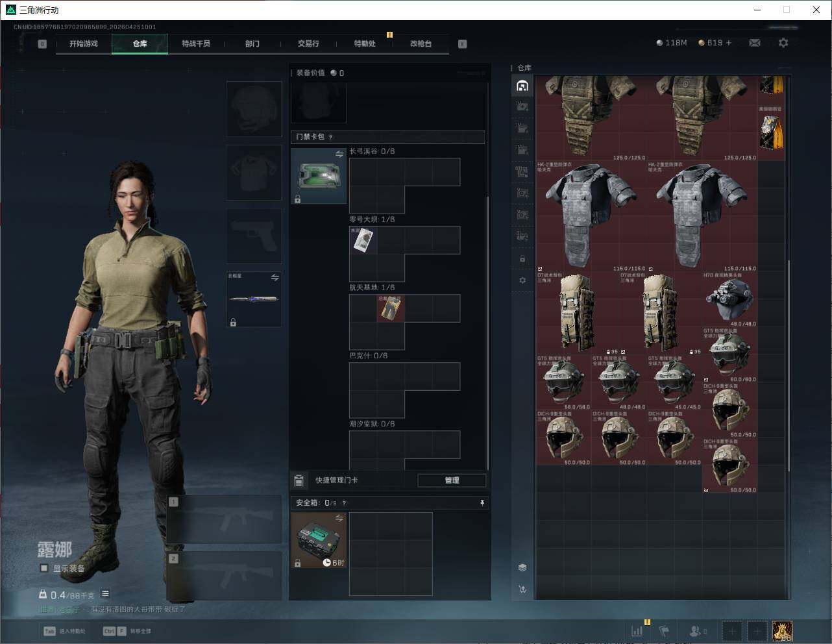The width and height of the screenshot is (832, 644).
Task: Click the world chat message about 清图的大哥
Action: (x=112, y=610)
